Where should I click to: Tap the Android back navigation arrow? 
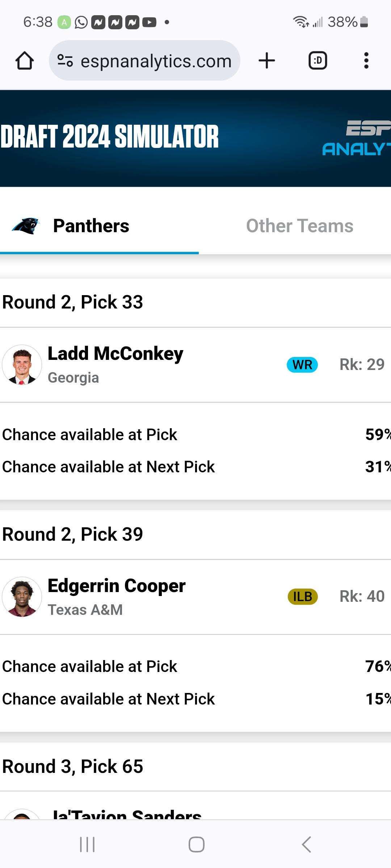tap(306, 844)
